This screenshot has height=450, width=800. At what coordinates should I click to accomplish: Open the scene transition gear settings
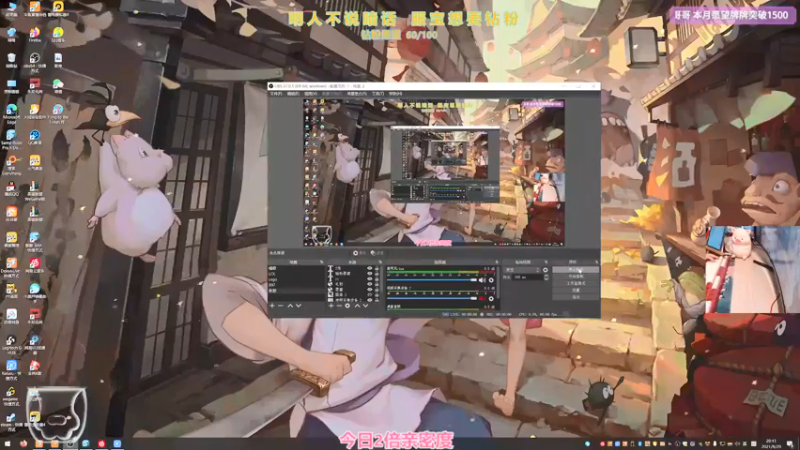[545, 270]
